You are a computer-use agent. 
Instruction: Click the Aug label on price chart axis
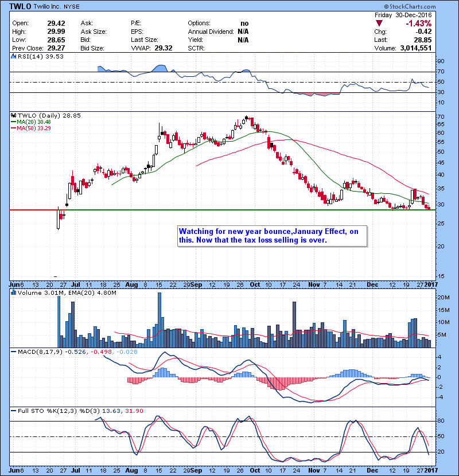tap(131, 285)
